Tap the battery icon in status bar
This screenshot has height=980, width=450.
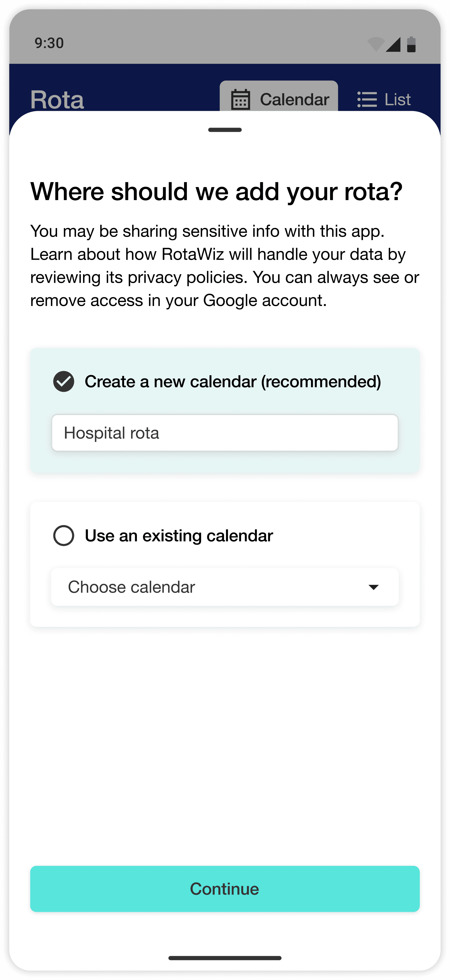tap(411, 44)
